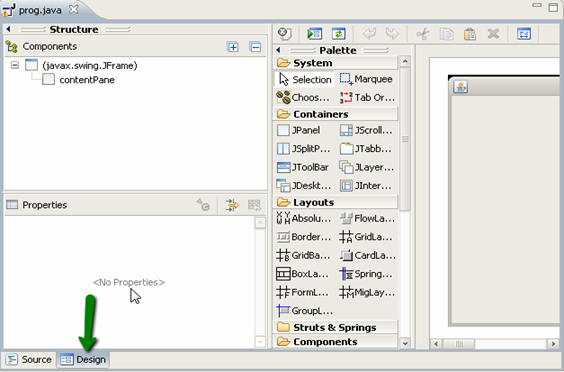The height and width of the screenshot is (372, 564).
Task: Click the Selection tool button
Action: tap(305, 80)
